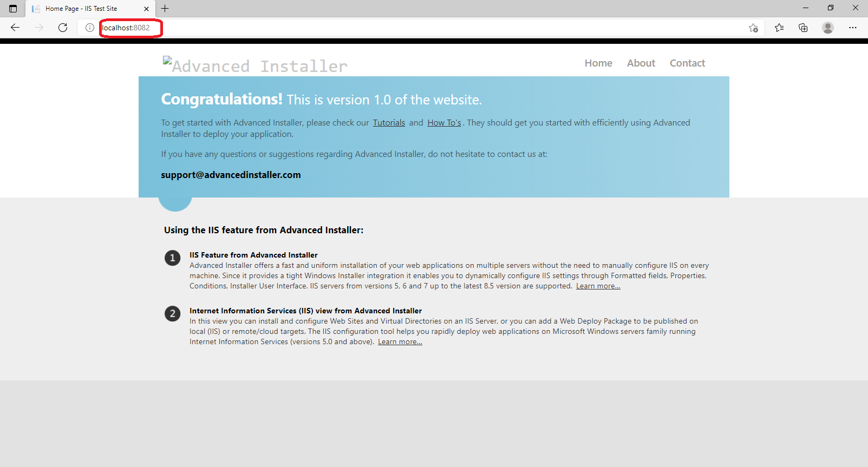The width and height of the screenshot is (868, 467).
Task: View site information icon in address bar
Action: pyautogui.click(x=90, y=28)
